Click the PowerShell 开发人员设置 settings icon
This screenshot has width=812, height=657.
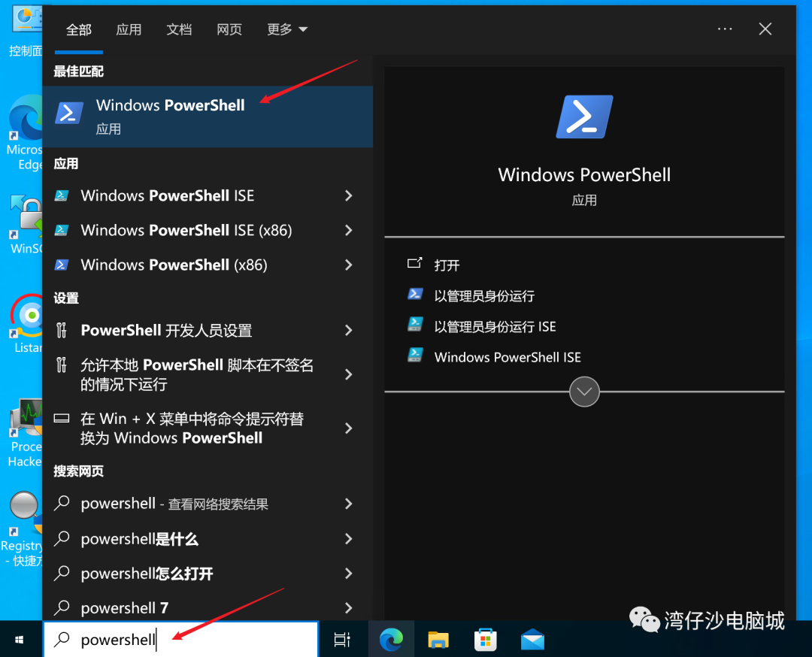(62, 330)
